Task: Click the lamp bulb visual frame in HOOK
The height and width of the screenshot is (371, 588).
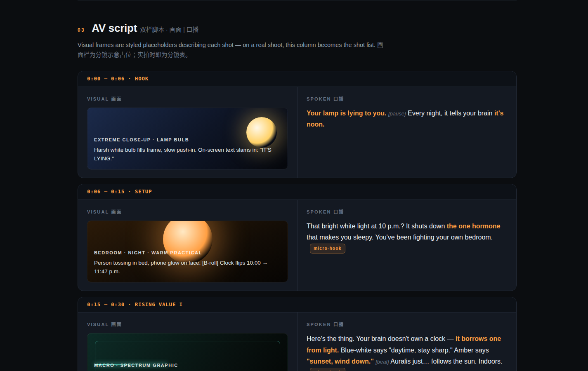Action: [187, 139]
